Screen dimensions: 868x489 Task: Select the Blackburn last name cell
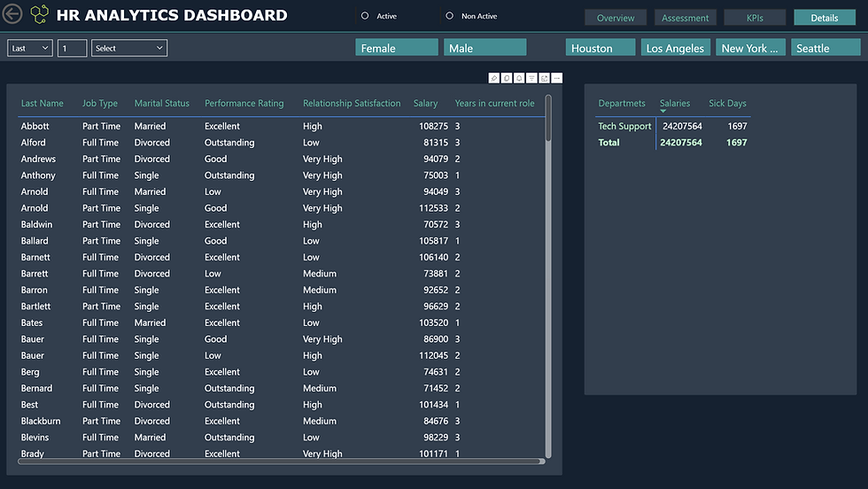tap(41, 421)
